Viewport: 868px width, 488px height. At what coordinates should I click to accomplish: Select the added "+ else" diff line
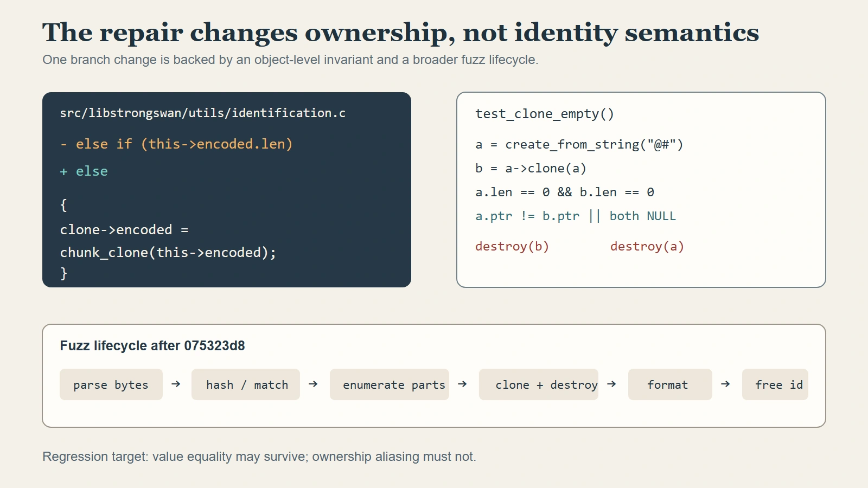coord(84,171)
